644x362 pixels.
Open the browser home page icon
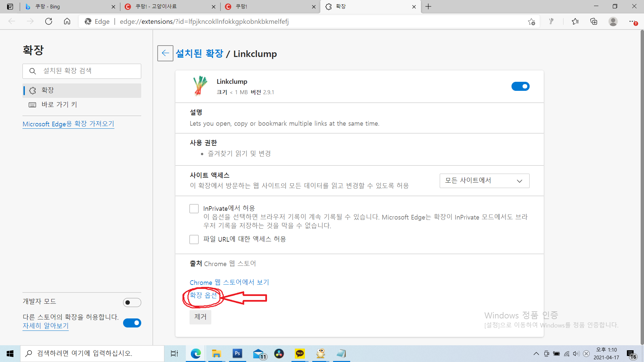(x=67, y=21)
